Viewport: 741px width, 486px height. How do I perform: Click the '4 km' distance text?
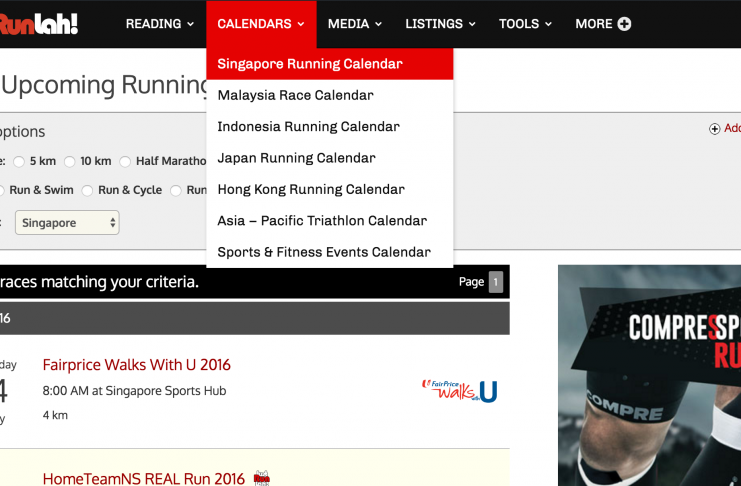[x=55, y=415]
